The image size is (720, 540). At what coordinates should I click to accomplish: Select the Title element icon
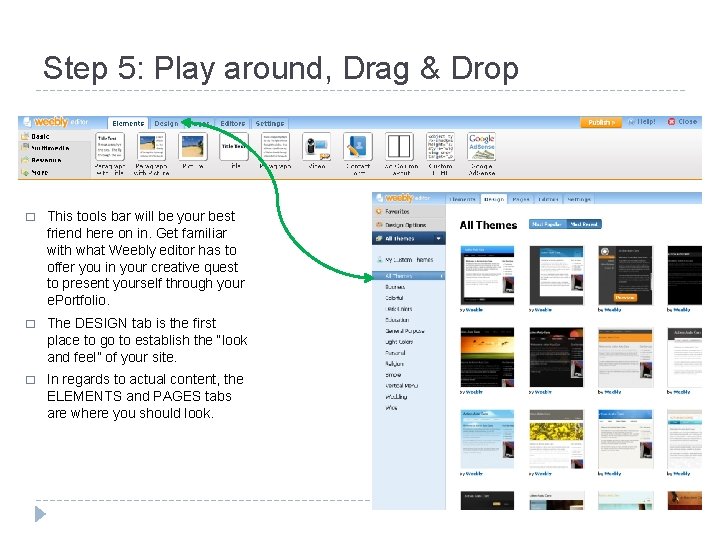[234, 147]
